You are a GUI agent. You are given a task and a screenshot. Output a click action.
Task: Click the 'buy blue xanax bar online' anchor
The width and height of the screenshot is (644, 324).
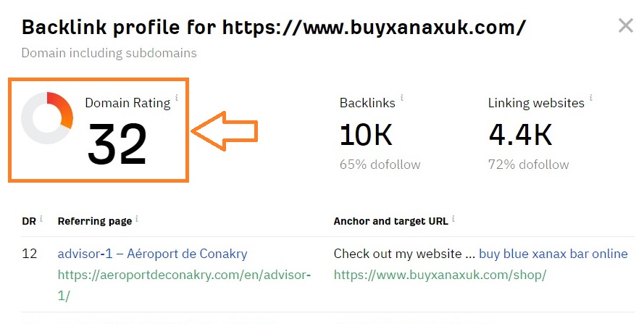[553, 254]
